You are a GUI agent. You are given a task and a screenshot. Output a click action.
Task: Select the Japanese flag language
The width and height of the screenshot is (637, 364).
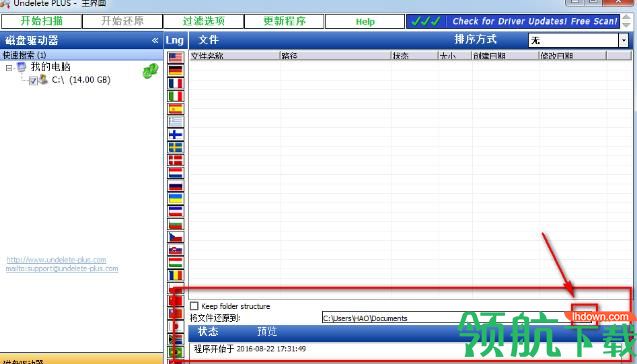[176, 326]
